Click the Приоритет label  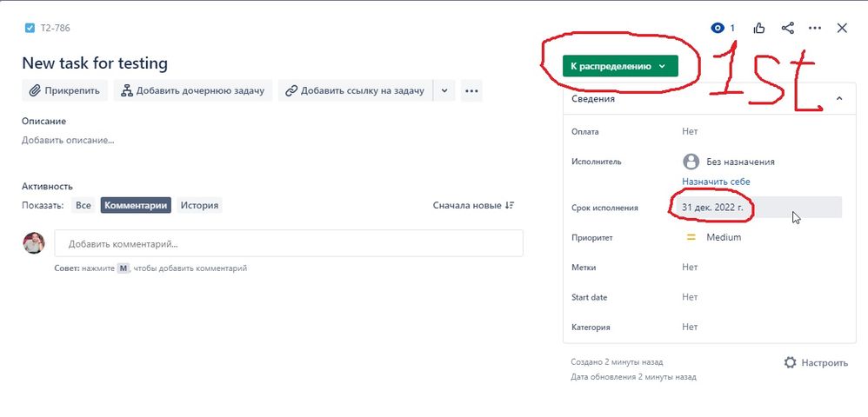(x=591, y=238)
